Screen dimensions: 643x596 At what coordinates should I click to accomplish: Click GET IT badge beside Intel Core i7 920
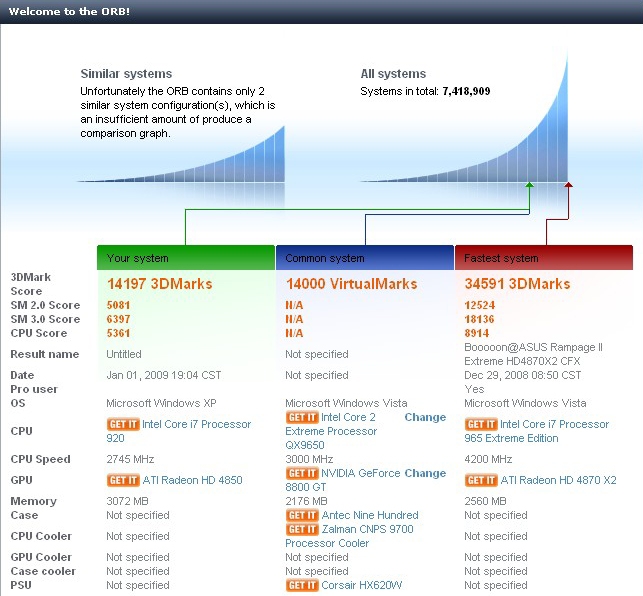click(123, 424)
